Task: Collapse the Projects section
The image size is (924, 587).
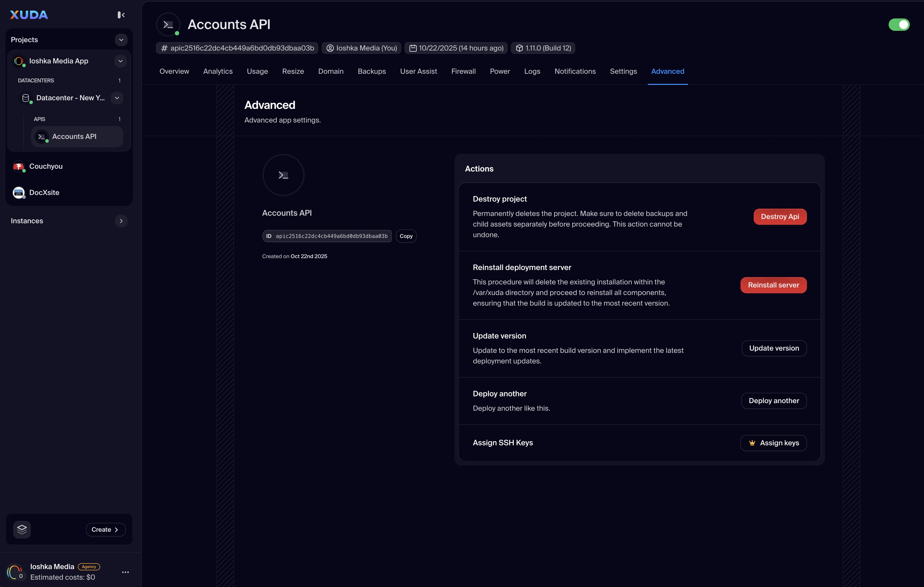Action: [121, 40]
